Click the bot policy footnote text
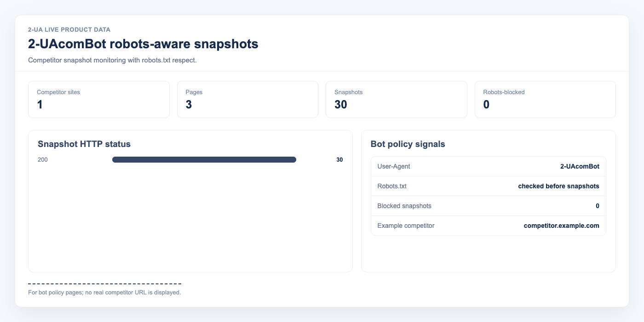Screen dimensions: 644x322 (x=104, y=292)
